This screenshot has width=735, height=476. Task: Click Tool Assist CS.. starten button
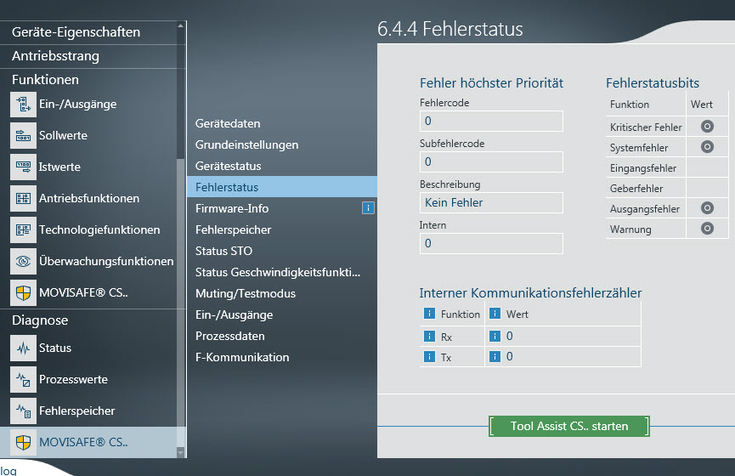click(569, 426)
